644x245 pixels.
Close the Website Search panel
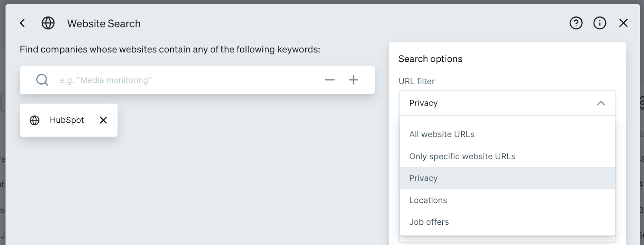coord(623,23)
